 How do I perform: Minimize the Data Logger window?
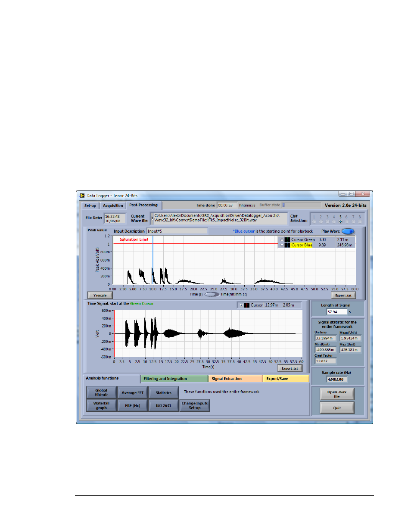point(342,194)
